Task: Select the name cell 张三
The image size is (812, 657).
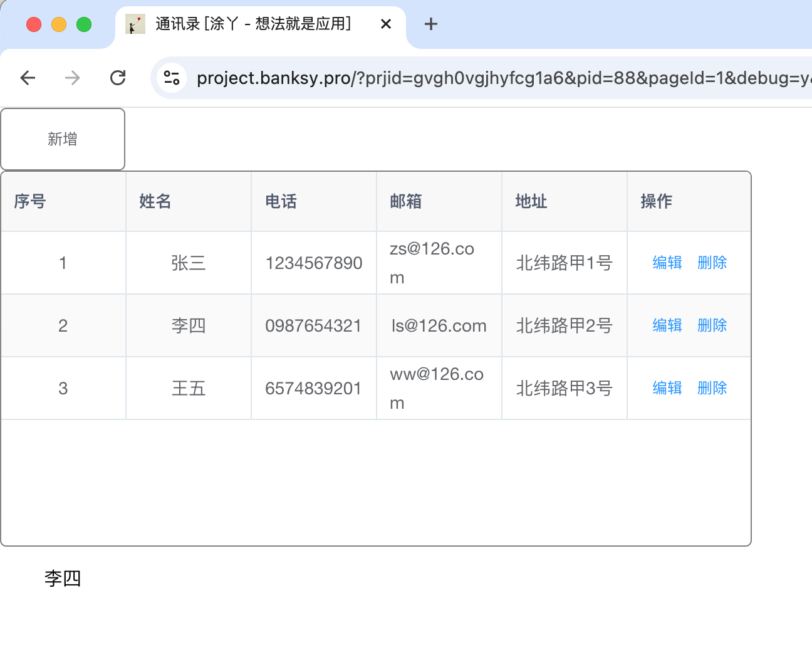Action: tap(189, 263)
